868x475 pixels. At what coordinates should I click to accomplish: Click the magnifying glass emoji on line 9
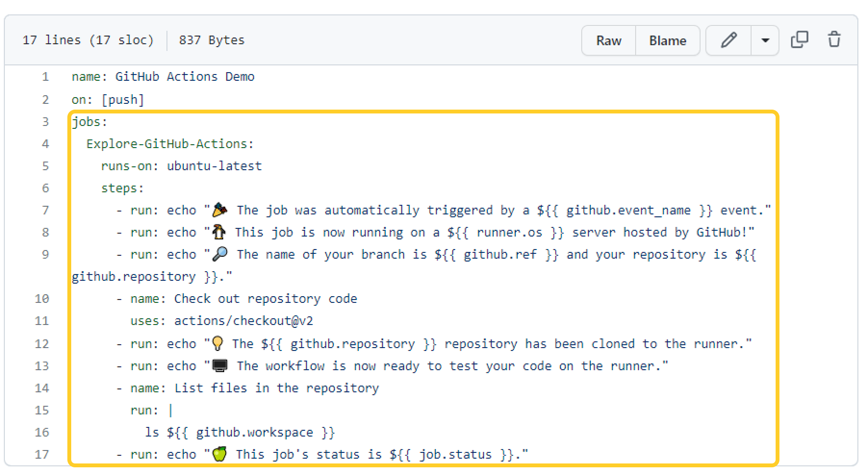(x=220, y=254)
